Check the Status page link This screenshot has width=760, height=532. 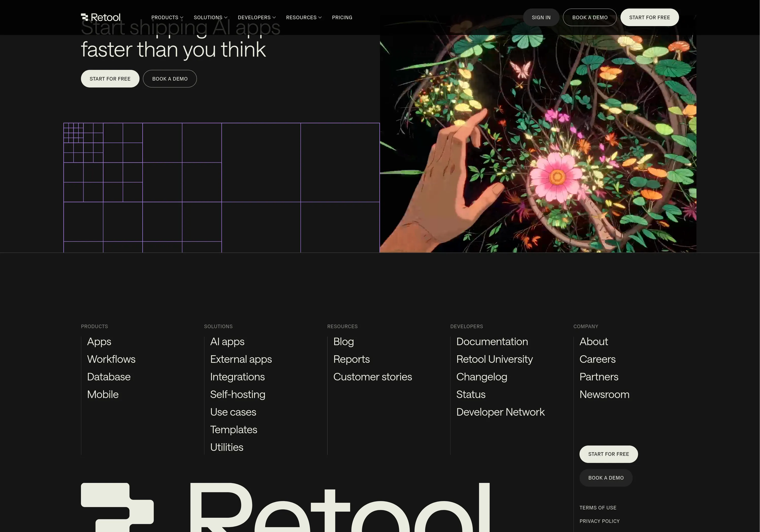[471, 394]
